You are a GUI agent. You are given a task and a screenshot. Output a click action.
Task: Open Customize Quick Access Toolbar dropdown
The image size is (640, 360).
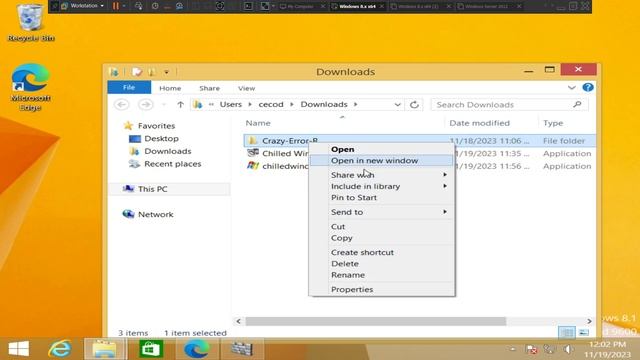click(167, 72)
